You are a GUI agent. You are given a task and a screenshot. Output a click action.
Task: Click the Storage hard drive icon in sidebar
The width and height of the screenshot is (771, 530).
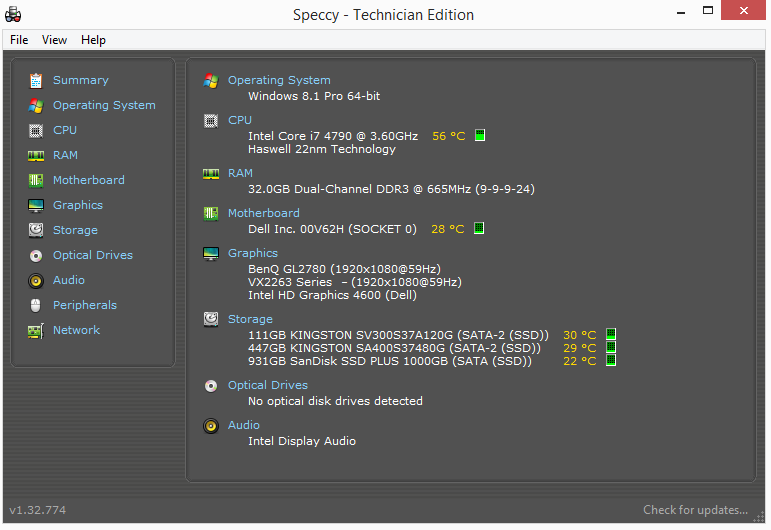point(36,230)
